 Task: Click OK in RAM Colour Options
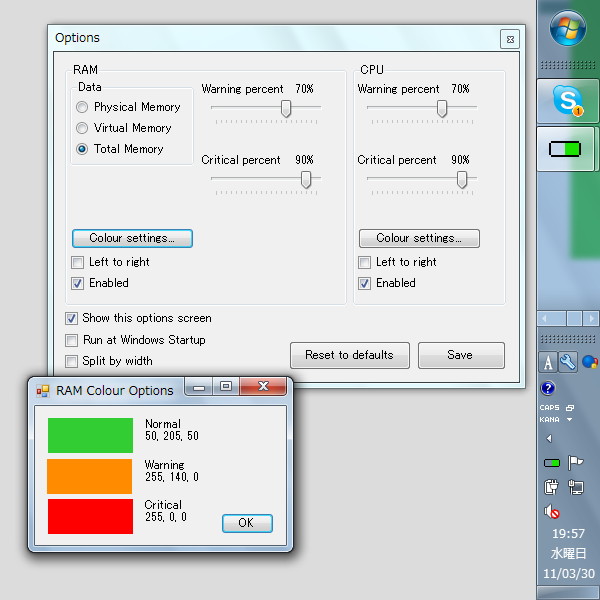247,523
